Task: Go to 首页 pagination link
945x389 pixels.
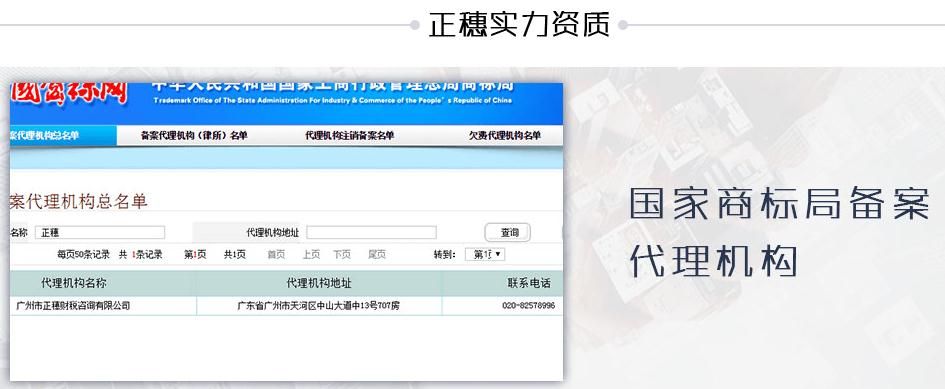Action: (x=276, y=255)
